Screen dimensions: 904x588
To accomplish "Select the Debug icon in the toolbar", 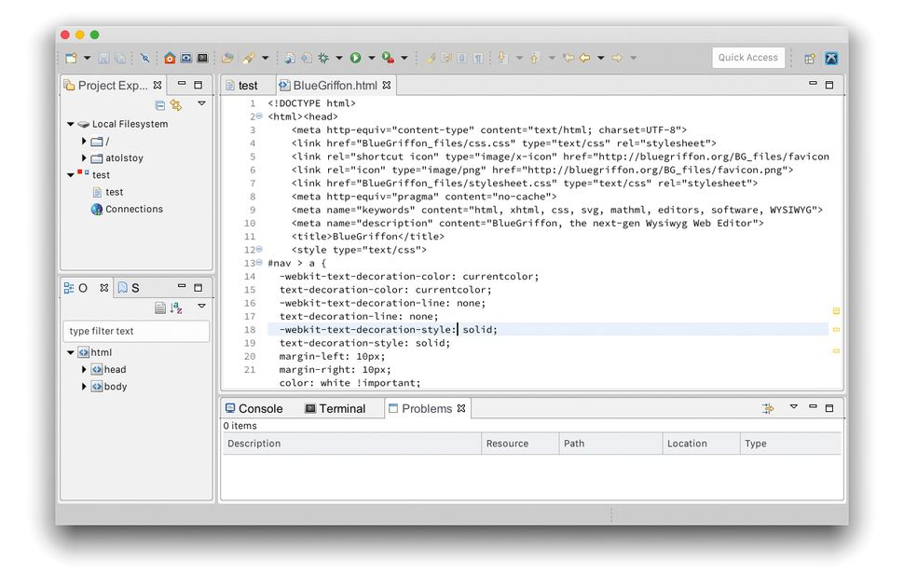I will pyautogui.click(x=322, y=57).
